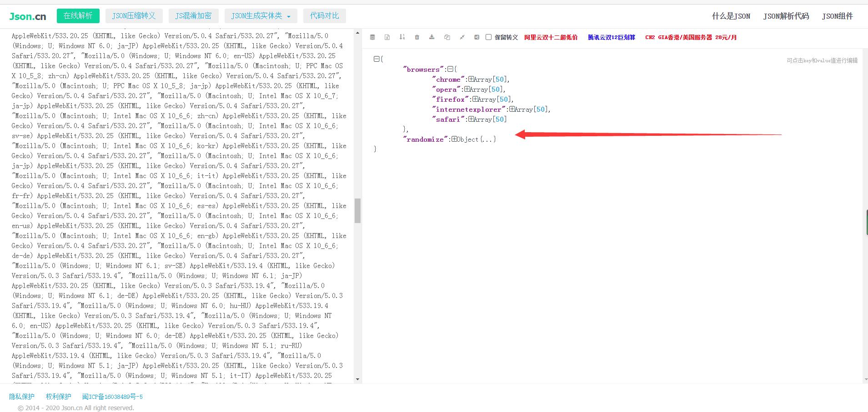Open the CN2 GIA香港/美国服务器 ad link

point(691,37)
